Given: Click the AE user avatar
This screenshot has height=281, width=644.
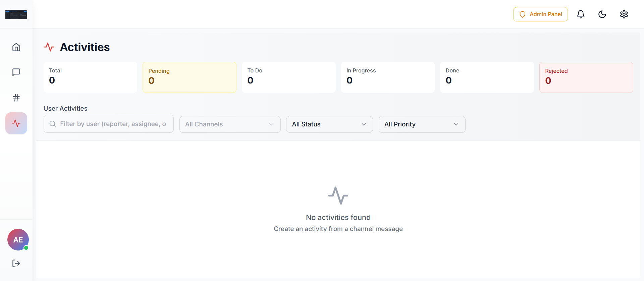Looking at the screenshot, I should [x=18, y=240].
